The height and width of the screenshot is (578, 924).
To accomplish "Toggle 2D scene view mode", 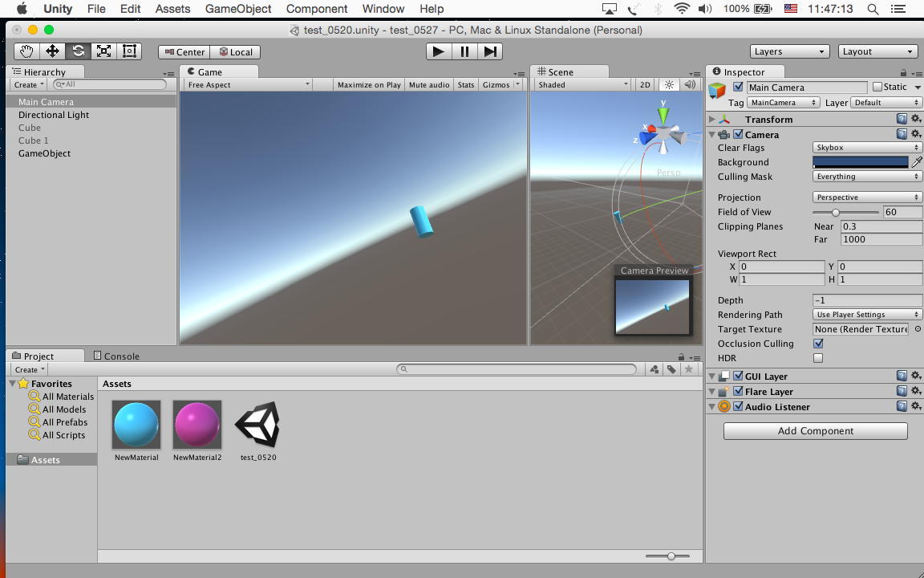I will click(645, 84).
